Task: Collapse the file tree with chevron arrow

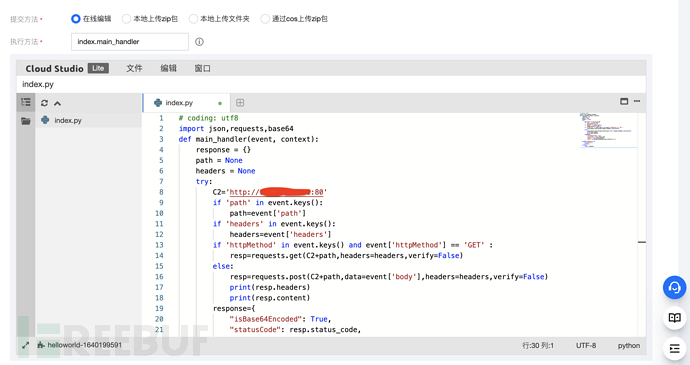Action: (57, 103)
